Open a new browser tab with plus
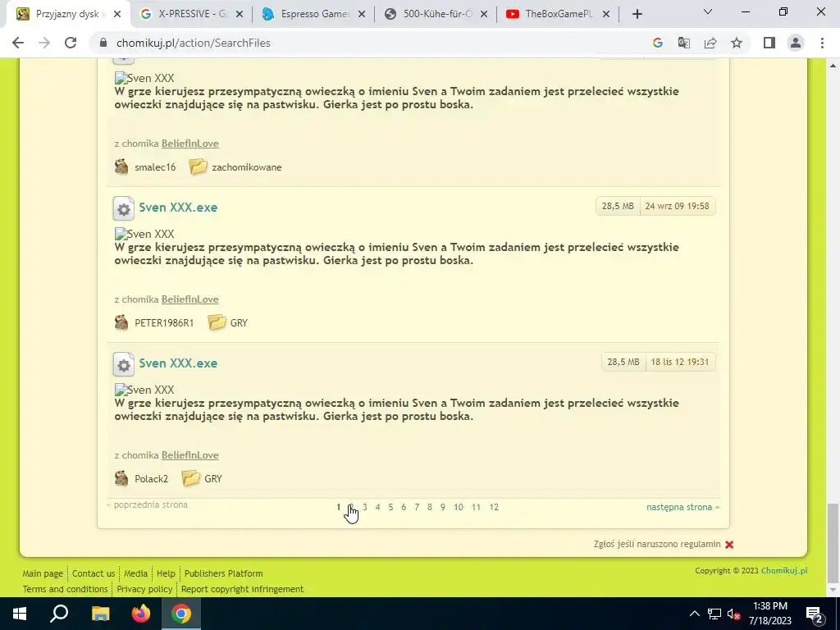Image resolution: width=840 pixels, height=630 pixels. point(637,15)
